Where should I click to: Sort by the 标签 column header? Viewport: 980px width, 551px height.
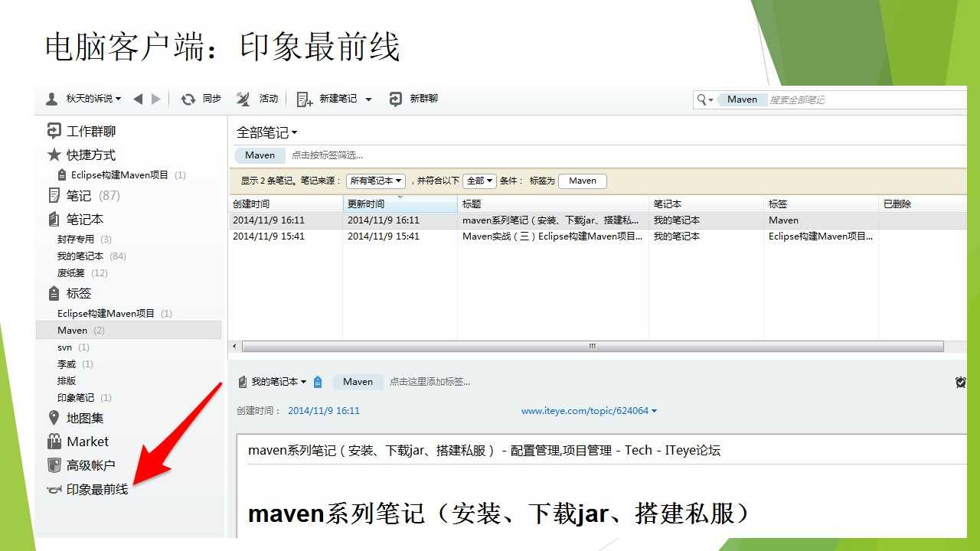[x=821, y=204]
